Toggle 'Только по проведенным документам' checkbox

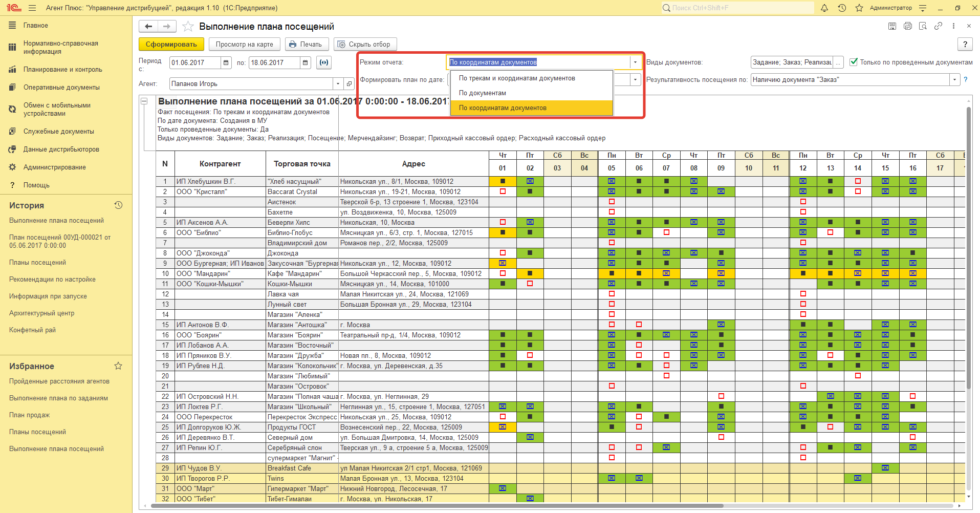[854, 62]
